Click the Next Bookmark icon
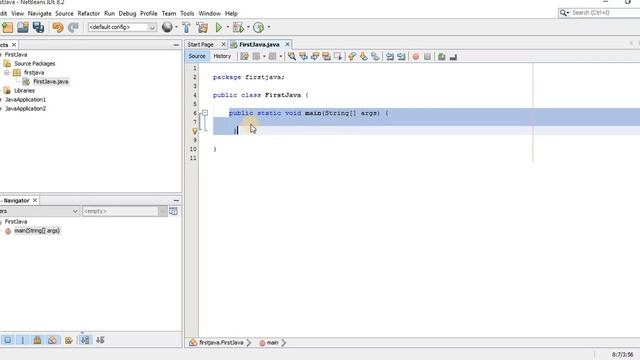The height and width of the screenshot is (360, 640). pos(363,56)
